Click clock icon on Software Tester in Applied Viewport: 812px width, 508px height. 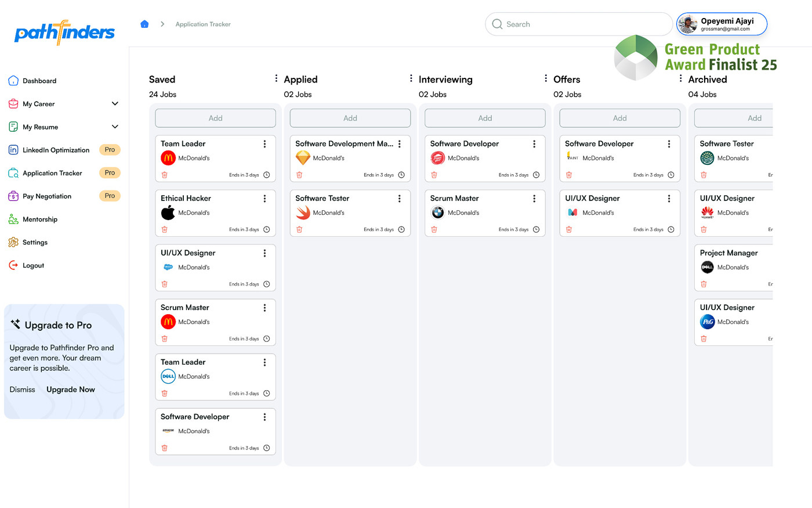(x=401, y=229)
